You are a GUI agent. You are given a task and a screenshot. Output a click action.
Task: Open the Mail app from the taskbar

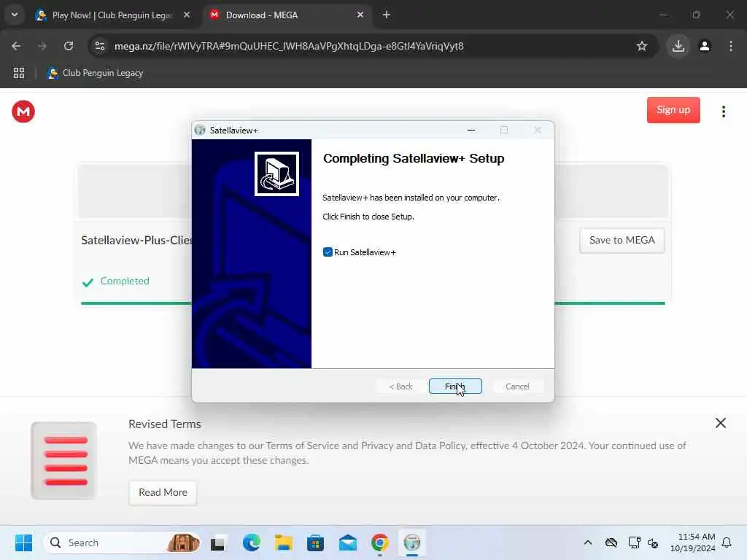point(348,542)
